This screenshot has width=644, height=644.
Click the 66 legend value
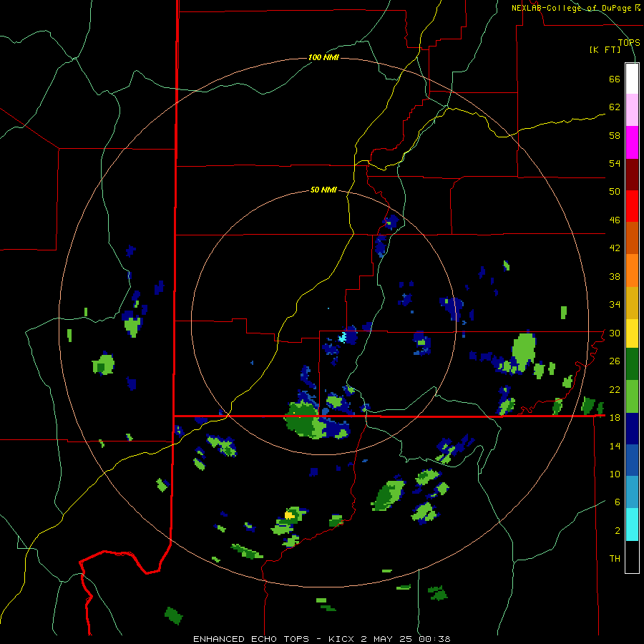click(x=615, y=79)
